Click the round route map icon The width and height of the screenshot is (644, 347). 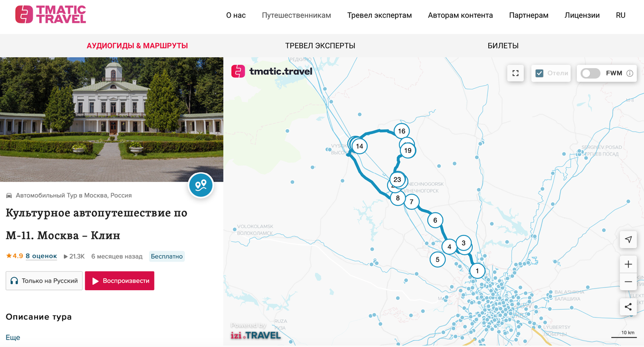coord(201,186)
